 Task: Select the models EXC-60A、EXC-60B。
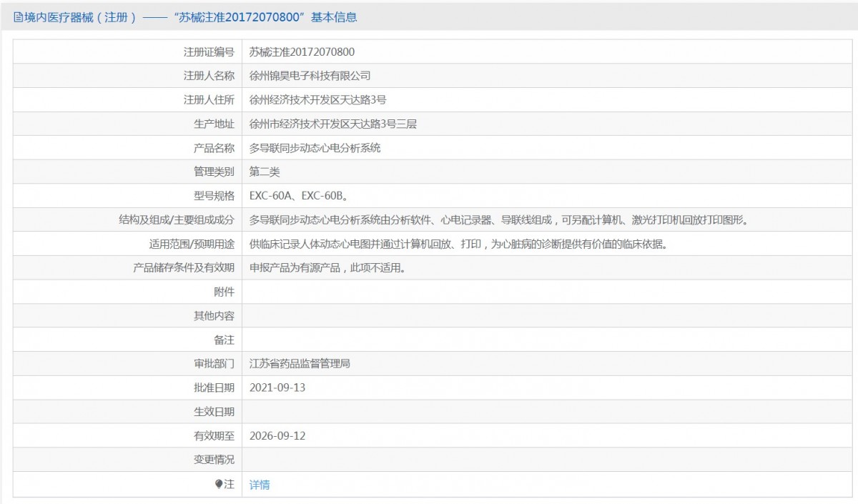[x=299, y=196]
